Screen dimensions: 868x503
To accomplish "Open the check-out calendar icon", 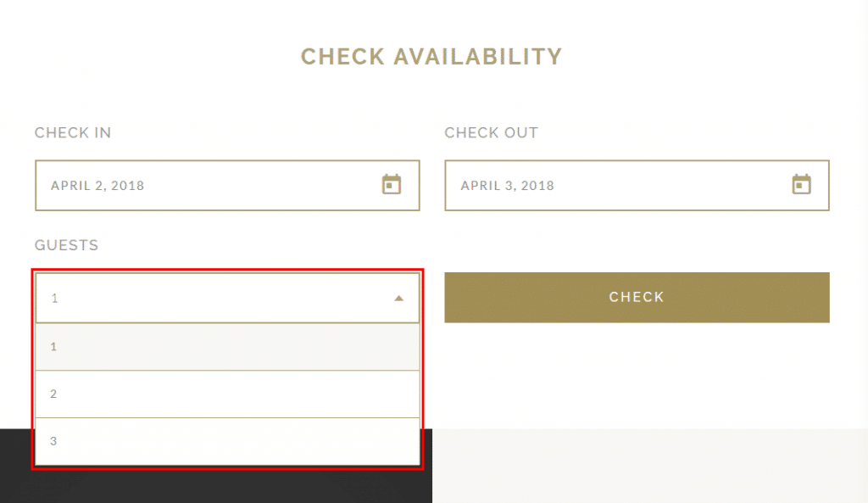I will pyautogui.click(x=801, y=184).
